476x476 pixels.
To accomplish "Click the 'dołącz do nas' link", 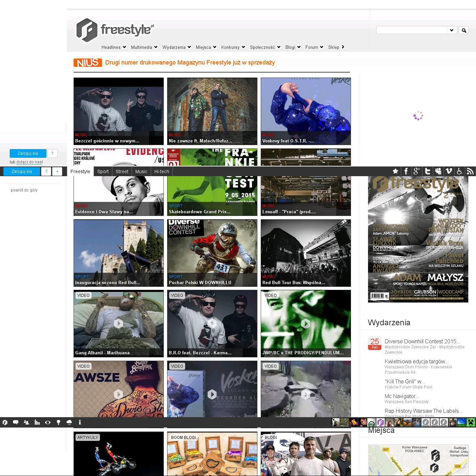I will (x=29, y=162).
